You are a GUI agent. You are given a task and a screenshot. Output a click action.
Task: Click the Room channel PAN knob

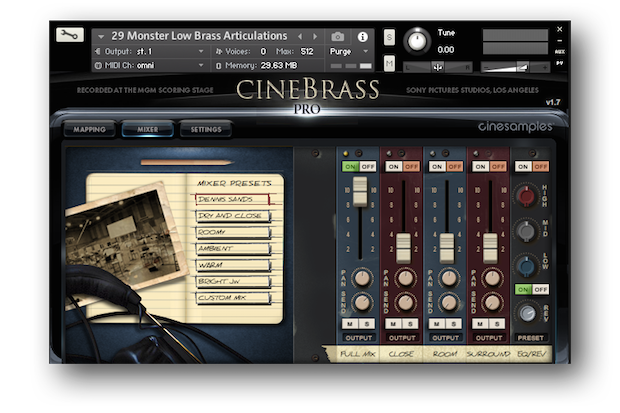tap(448, 278)
